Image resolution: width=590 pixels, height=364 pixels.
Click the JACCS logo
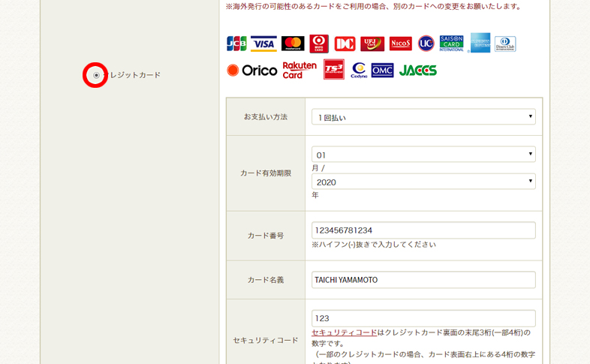click(418, 71)
